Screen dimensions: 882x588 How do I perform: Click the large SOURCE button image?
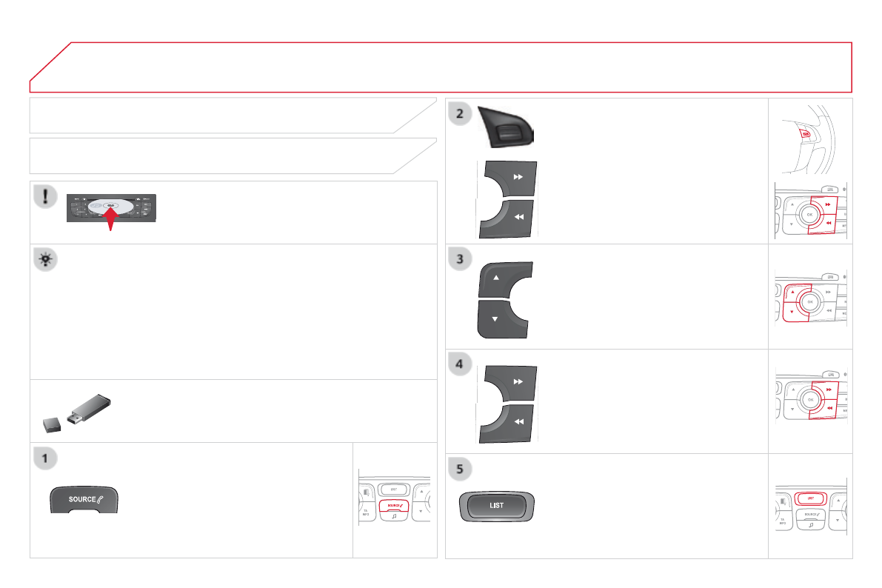pyautogui.click(x=84, y=500)
